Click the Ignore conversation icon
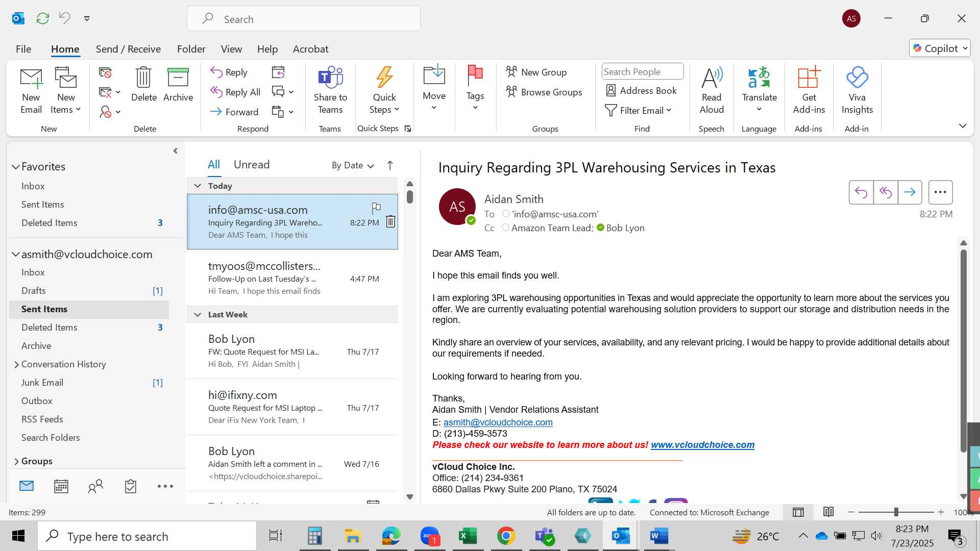 pyautogui.click(x=105, y=73)
